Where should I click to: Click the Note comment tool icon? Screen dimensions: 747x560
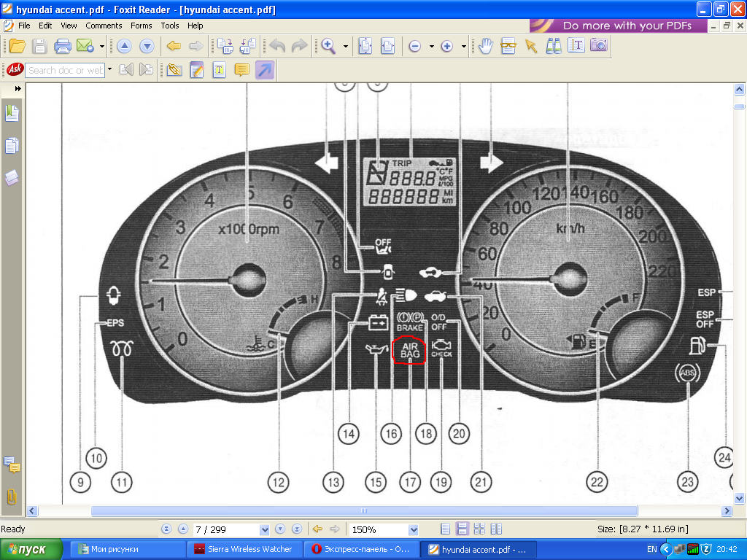click(x=241, y=70)
